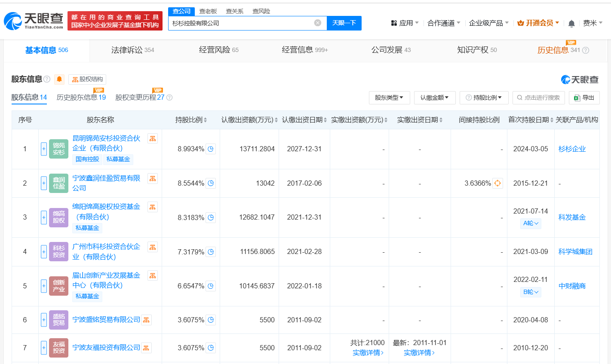View share pie chart for 8.3183%
This screenshot has height=364, width=611.
point(211,217)
